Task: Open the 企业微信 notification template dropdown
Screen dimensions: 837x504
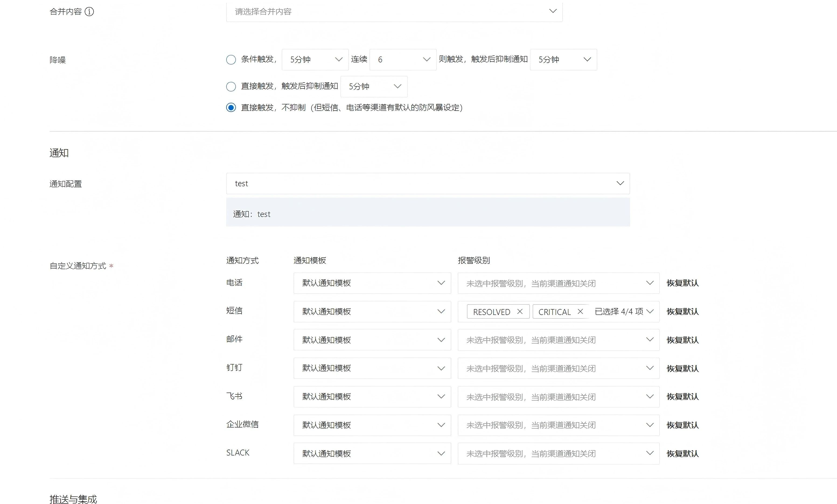Action: point(372,425)
